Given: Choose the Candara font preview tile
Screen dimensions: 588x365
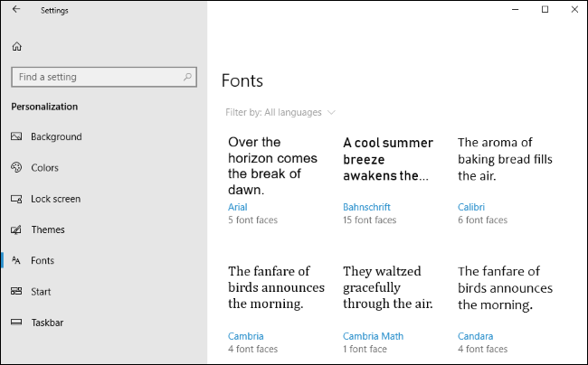Looking at the screenshot, I should point(505,286).
